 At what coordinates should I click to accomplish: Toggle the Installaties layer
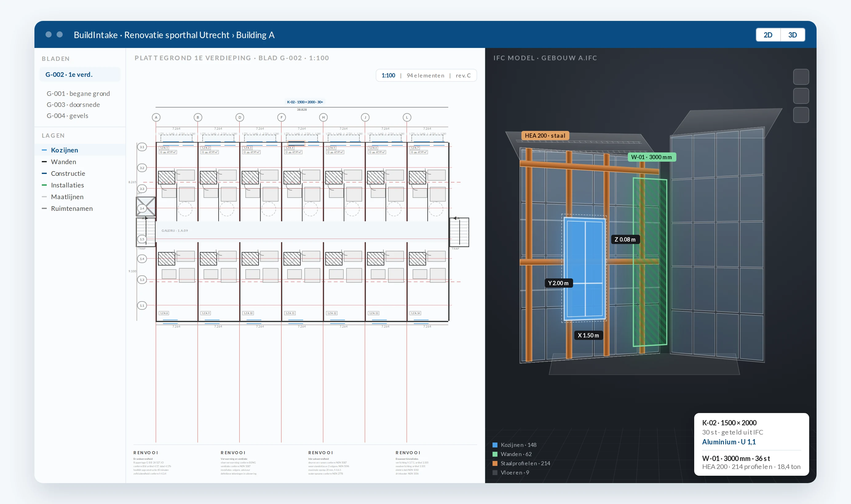point(80,185)
